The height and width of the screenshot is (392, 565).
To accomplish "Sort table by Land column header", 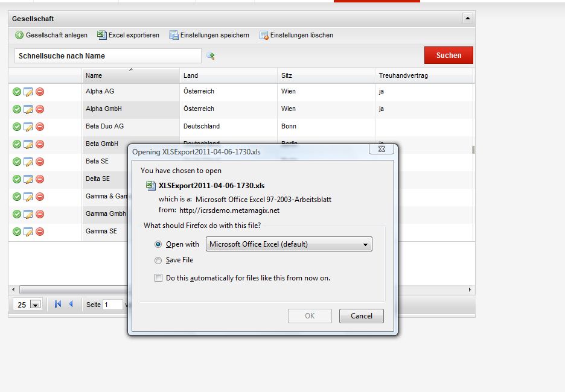I will click(x=228, y=75).
